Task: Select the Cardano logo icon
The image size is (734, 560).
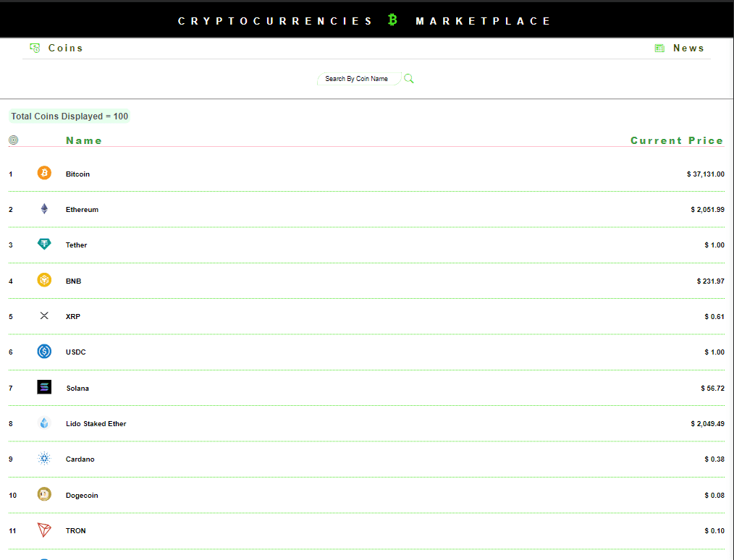Action: tap(44, 459)
